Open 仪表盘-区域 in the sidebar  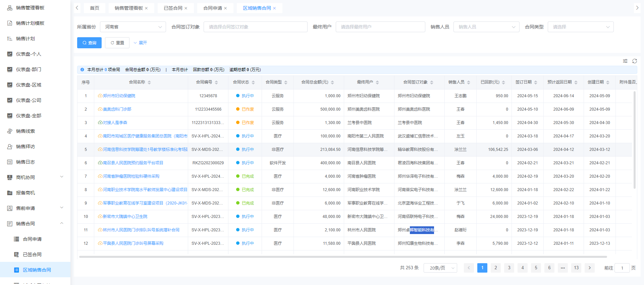(29, 85)
